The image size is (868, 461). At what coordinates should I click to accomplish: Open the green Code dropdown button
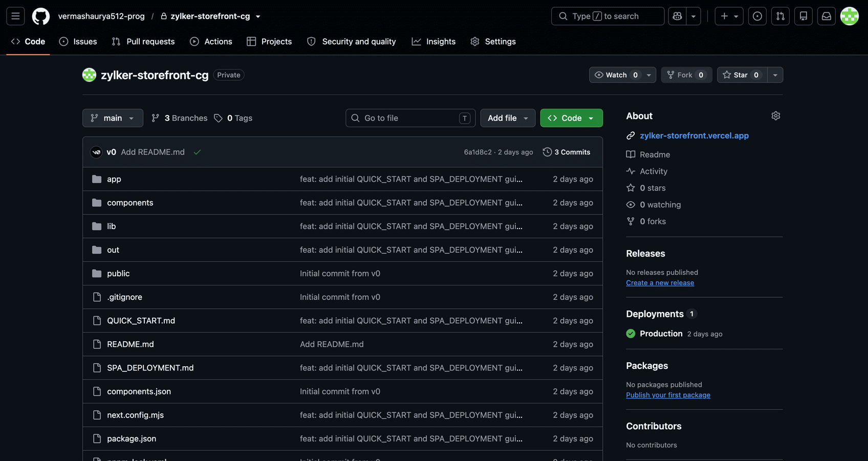[571, 118]
